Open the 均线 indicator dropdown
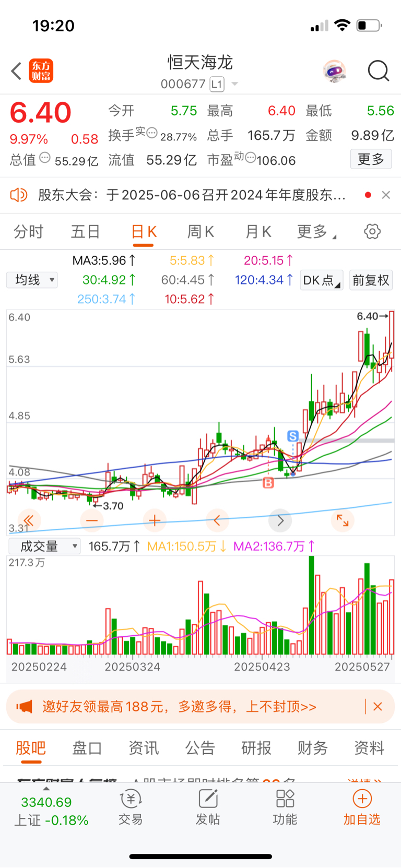This screenshot has width=401, height=868. coord(32,280)
